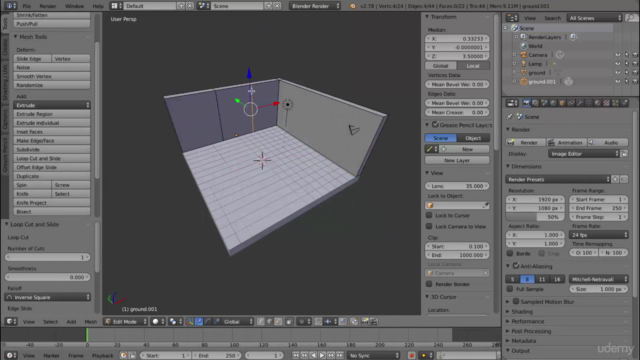Open the Object Constraints chain tab
The width and height of the screenshot is (640, 360).
[571, 103]
